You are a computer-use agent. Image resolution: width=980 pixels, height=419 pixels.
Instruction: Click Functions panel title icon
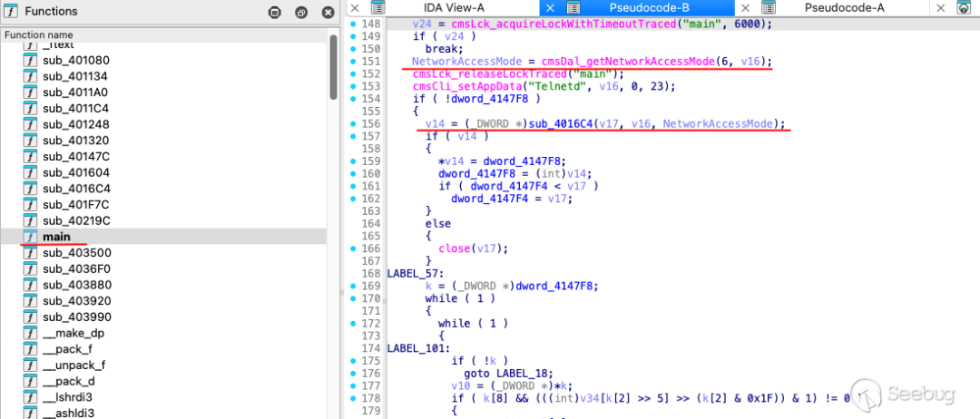(11, 11)
